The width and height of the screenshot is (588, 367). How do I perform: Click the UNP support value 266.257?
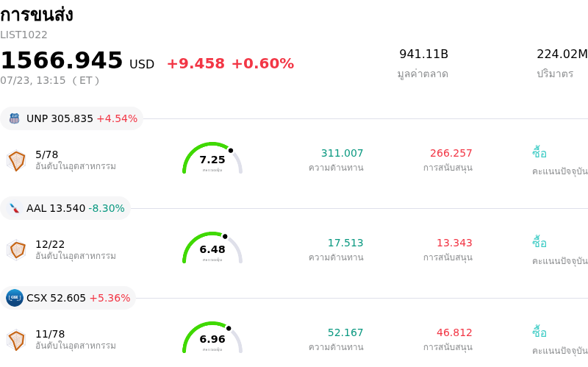451,153
